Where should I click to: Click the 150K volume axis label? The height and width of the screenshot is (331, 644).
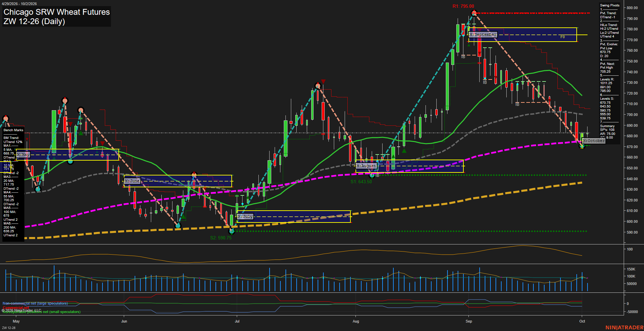(631, 269)
